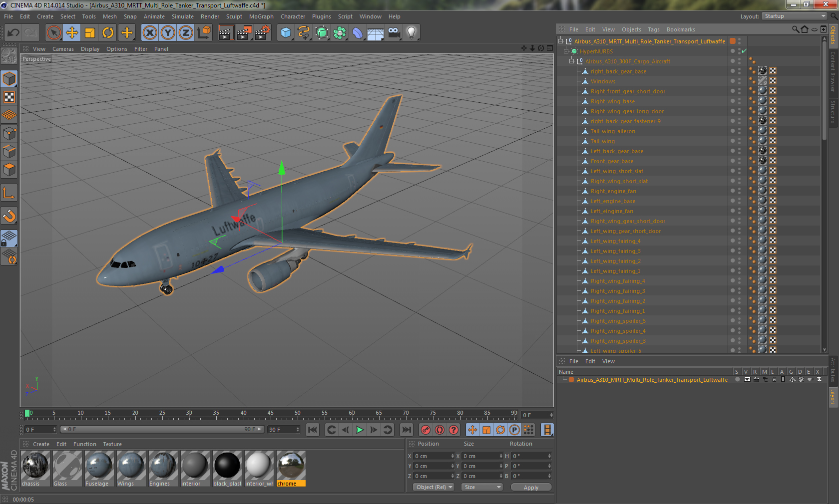Select the Points mode icon
839x504 pixels.
tap(9, 133)
